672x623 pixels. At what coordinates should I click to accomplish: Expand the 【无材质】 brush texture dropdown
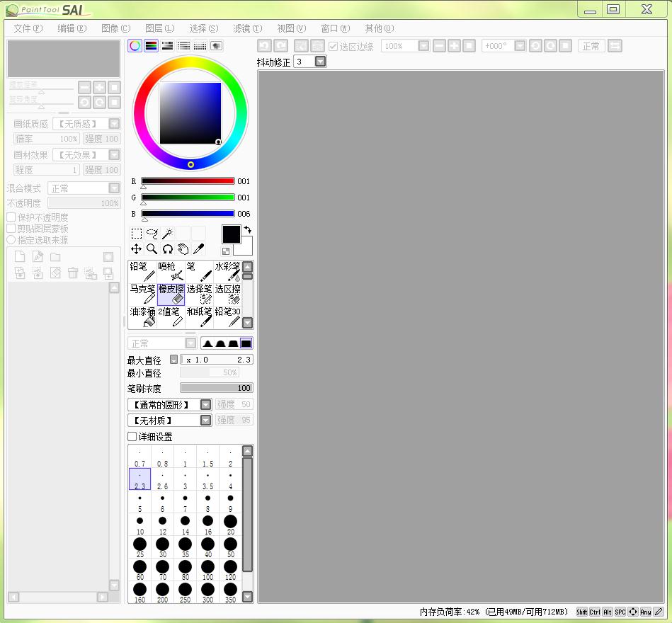(205, 420)
